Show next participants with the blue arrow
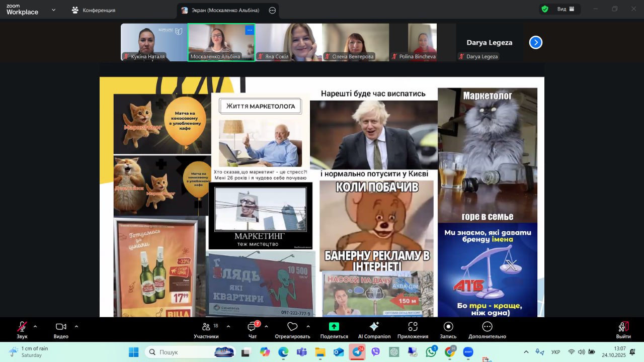 tap(535, 43)
